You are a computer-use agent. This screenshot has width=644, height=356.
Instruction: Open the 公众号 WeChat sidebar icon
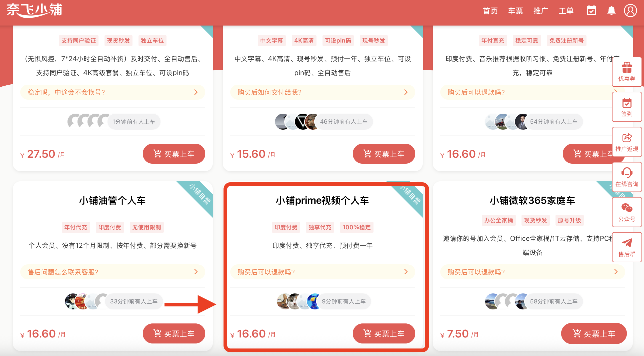pyautogui.click(x=627, y=212)
